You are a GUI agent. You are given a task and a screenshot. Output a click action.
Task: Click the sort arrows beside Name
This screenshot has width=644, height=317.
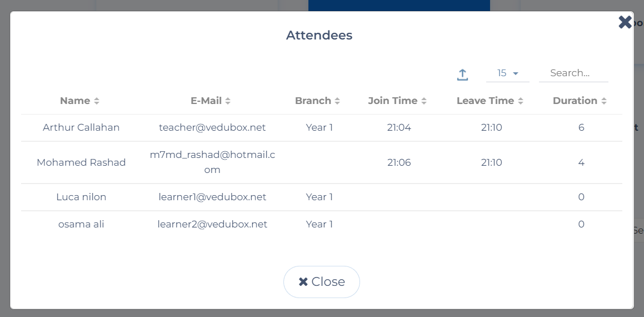pyautogui.click(x=97, y=101)
